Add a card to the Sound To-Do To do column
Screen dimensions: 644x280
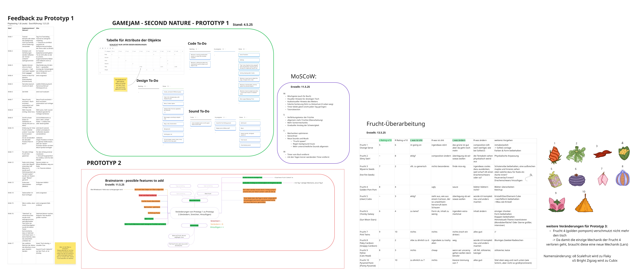tap(191, 128)
